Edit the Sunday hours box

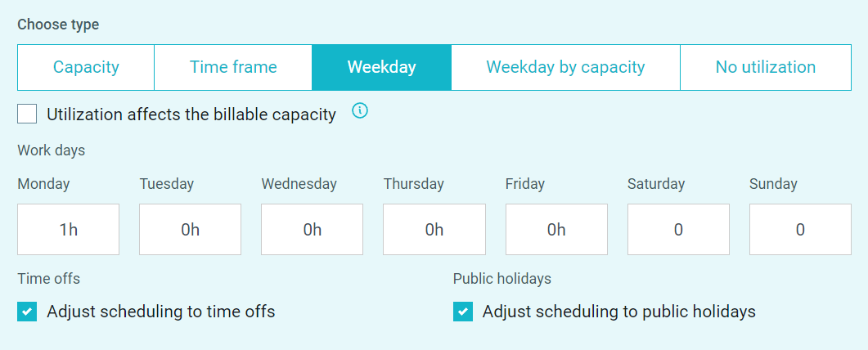tap(800, 230)
